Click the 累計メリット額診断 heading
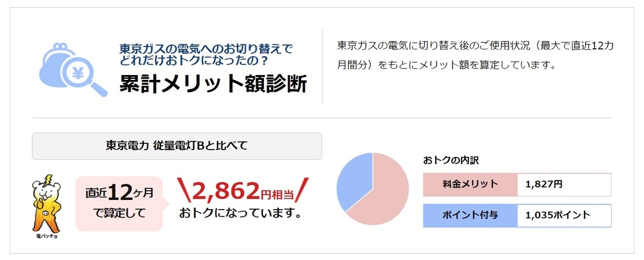The height and width of the screenshot is (260, 644). pos(213,84)
